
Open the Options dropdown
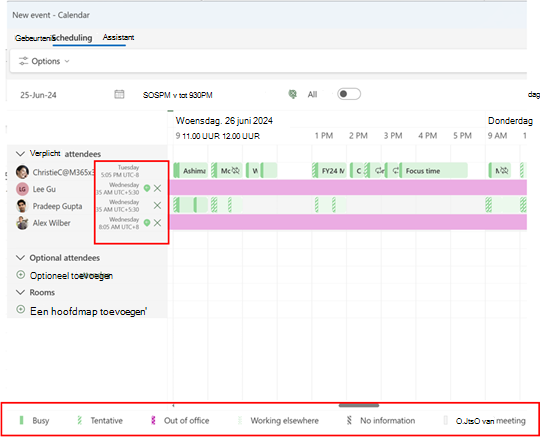[x=44, y=61]
